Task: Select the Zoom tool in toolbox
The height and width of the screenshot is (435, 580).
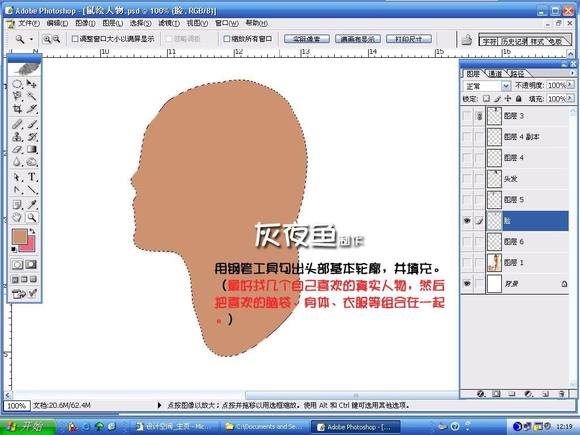Action: [32, 218]
